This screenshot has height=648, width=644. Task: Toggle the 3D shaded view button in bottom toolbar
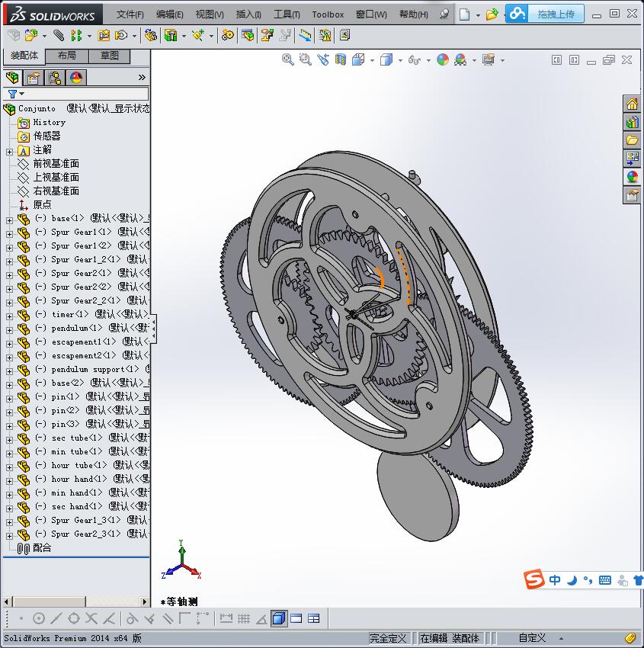point(279,619)
